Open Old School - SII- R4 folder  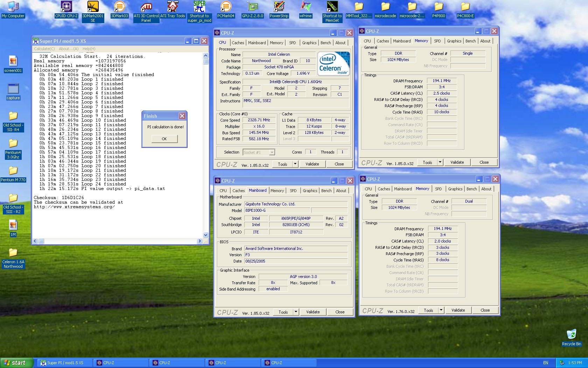coord(13,121)
